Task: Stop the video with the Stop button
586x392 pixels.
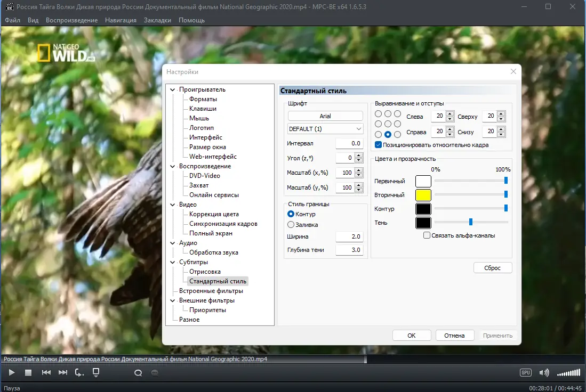Action: coord(28,373)
